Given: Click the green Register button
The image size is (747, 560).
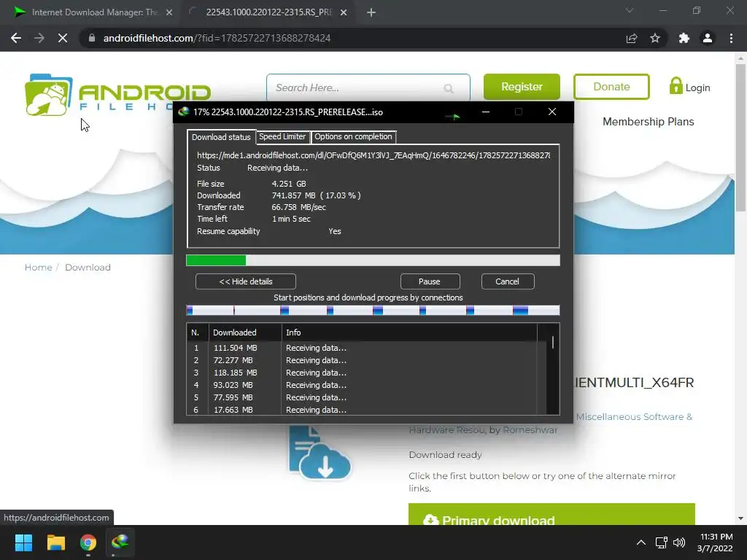Looking at the screenshot, I should (522, 87).
